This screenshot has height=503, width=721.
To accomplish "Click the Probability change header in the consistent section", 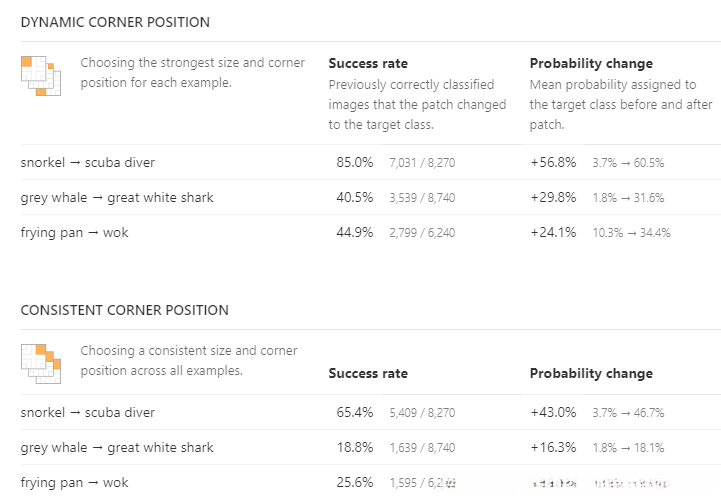I will [x=591, y=373].
